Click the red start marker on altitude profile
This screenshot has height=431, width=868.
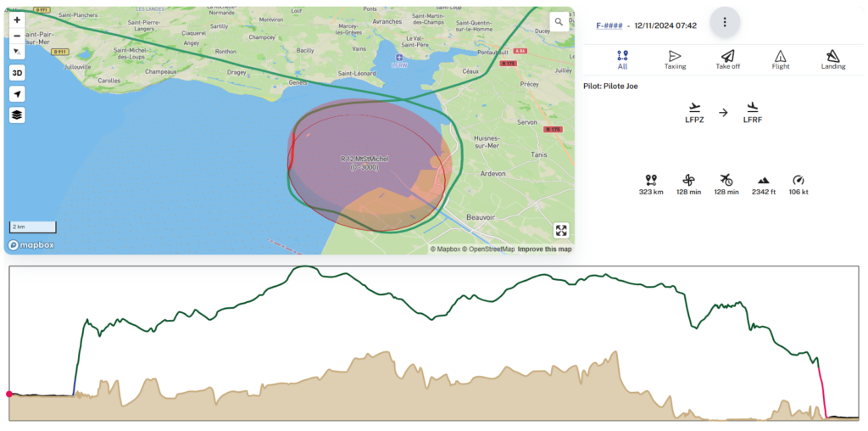point(9,394)
